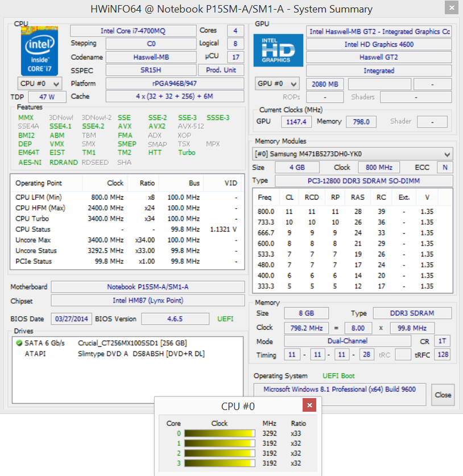Click the ECC field showing N
Viewport: 463px width, 476px height.
pyautogui.click(x=445, y=167)
